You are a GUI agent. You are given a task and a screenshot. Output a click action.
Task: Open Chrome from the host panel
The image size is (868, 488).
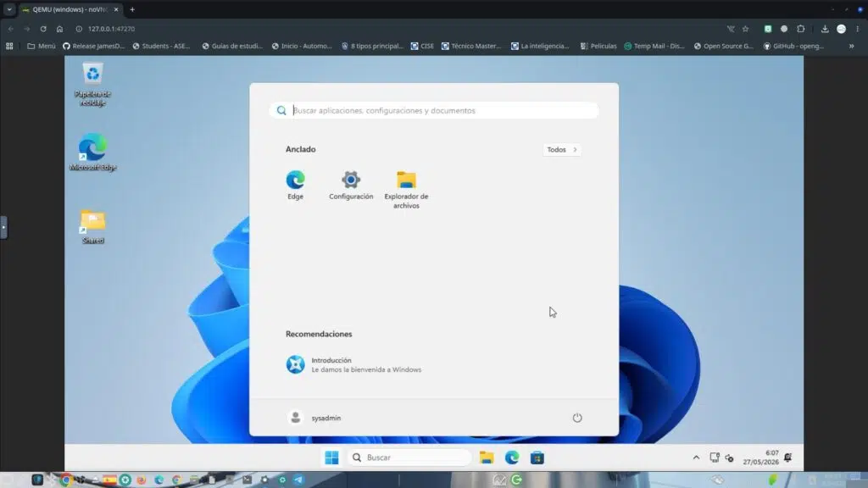[x=66, y=480]
